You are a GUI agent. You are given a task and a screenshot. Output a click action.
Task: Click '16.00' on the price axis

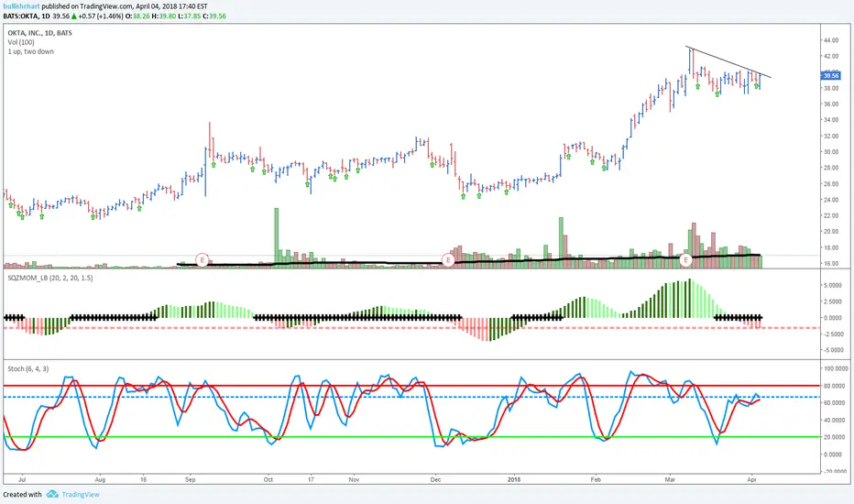(830, 264)
